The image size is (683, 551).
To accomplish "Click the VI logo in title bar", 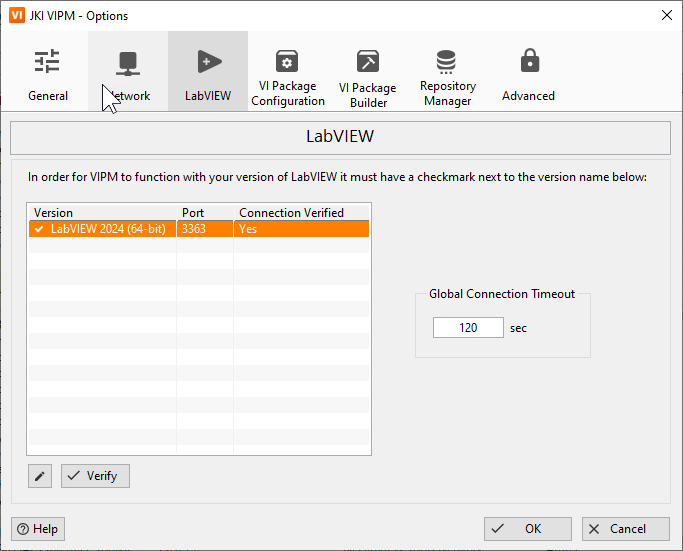I will pos(17,15).
